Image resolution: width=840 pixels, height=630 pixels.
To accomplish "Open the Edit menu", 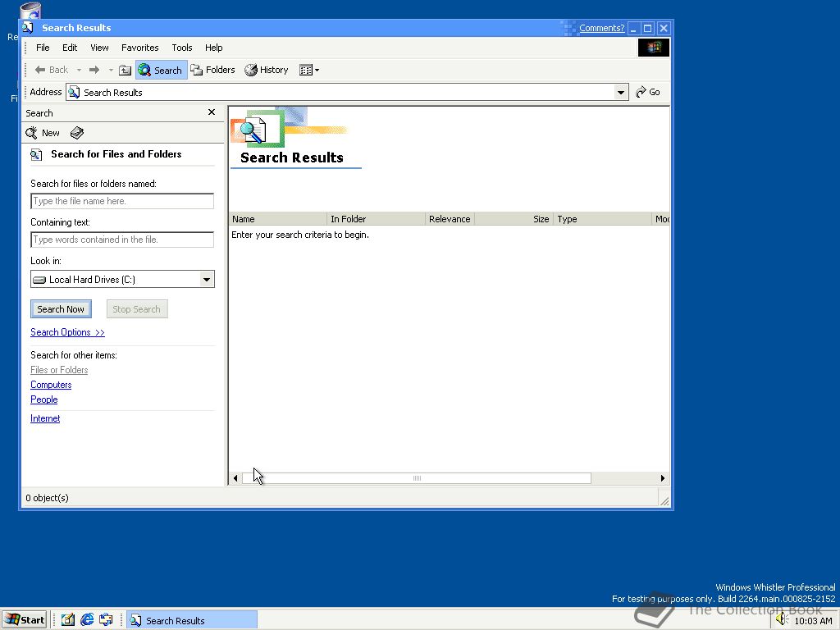I will [x=70, y=48].
